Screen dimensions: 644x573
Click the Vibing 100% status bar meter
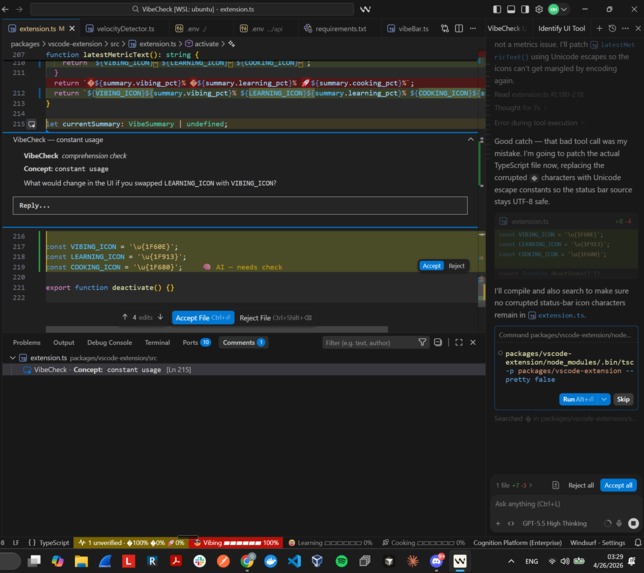point(236,543)
